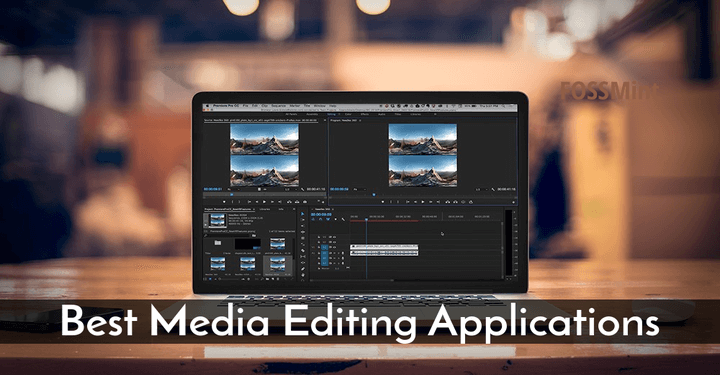This screenshot has height=375, width=720.
Task: Toggle lock on V1 track
Action: [319, 247]
